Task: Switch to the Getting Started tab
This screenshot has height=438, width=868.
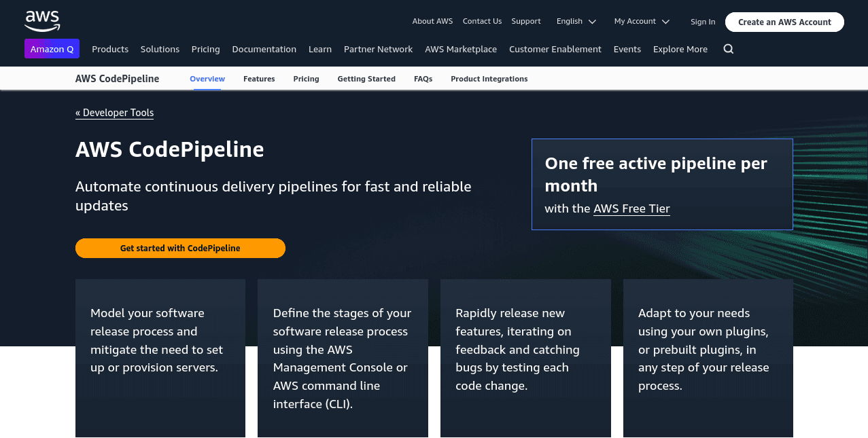Action: [366, 79]
